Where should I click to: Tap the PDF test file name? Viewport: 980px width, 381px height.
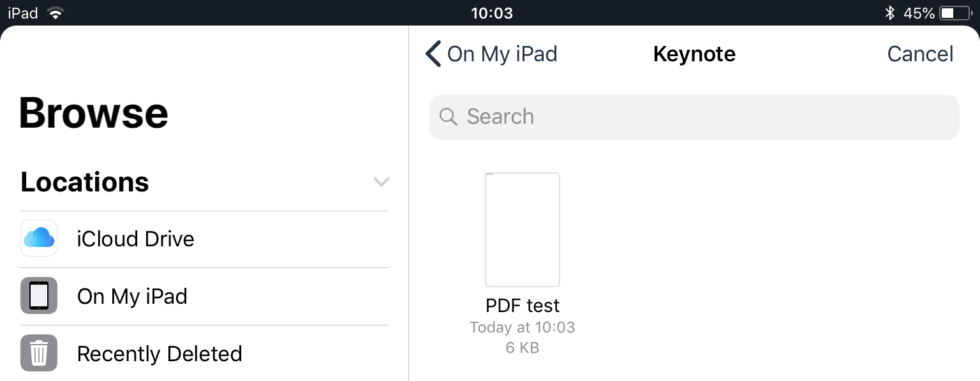(523, 306)
